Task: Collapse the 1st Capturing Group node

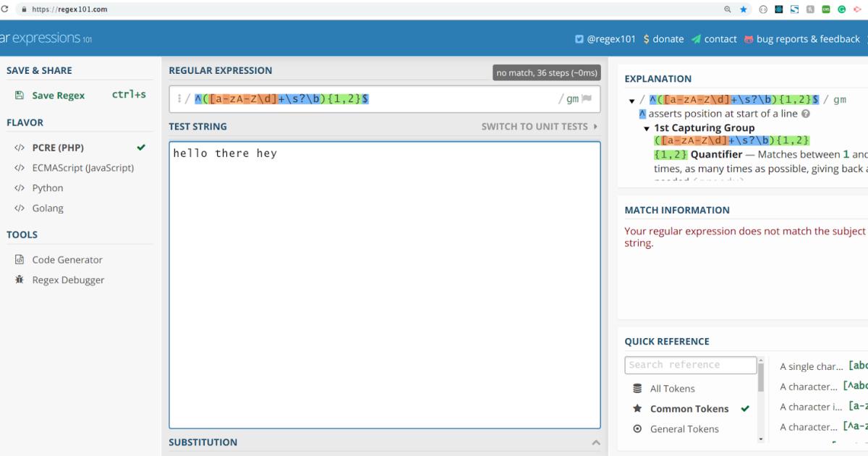Action: (x=647, y=129)
